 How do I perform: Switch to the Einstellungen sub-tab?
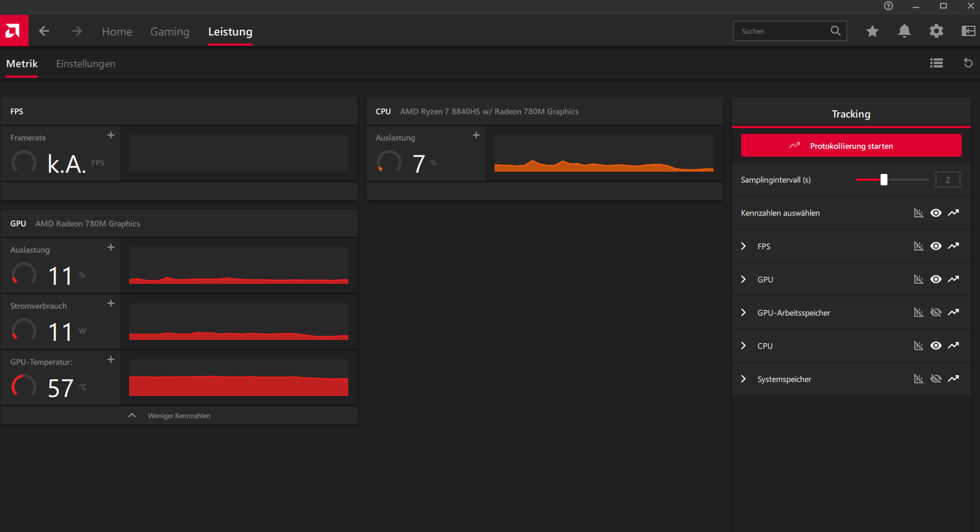coord(86,63)
